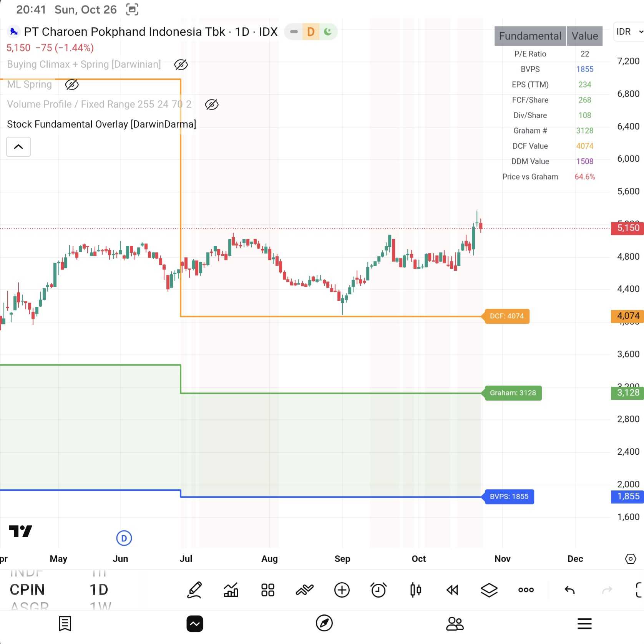Tap the 7,200 price axis label
This screenshot has height=644, width=644.
tap(628, 61)
